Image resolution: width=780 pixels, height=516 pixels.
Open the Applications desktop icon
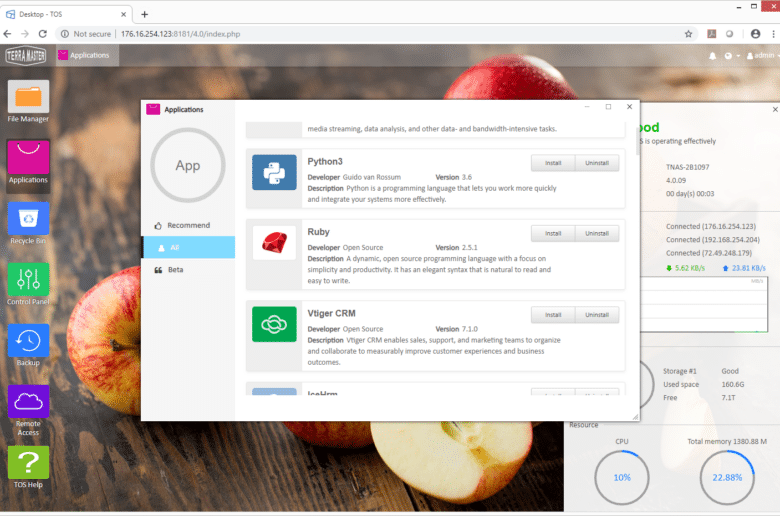tap(28, 162)
